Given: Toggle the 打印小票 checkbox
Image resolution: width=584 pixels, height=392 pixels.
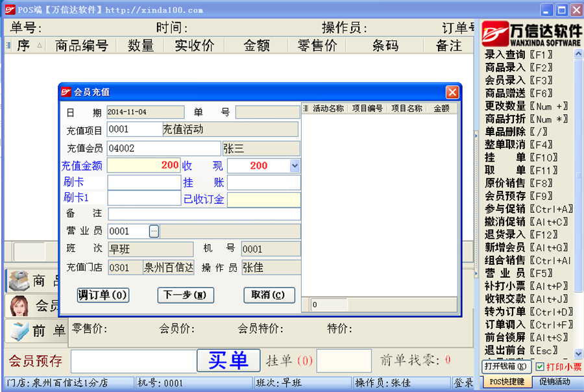Looking at the screenshot, I should click(x=540, y=367).
